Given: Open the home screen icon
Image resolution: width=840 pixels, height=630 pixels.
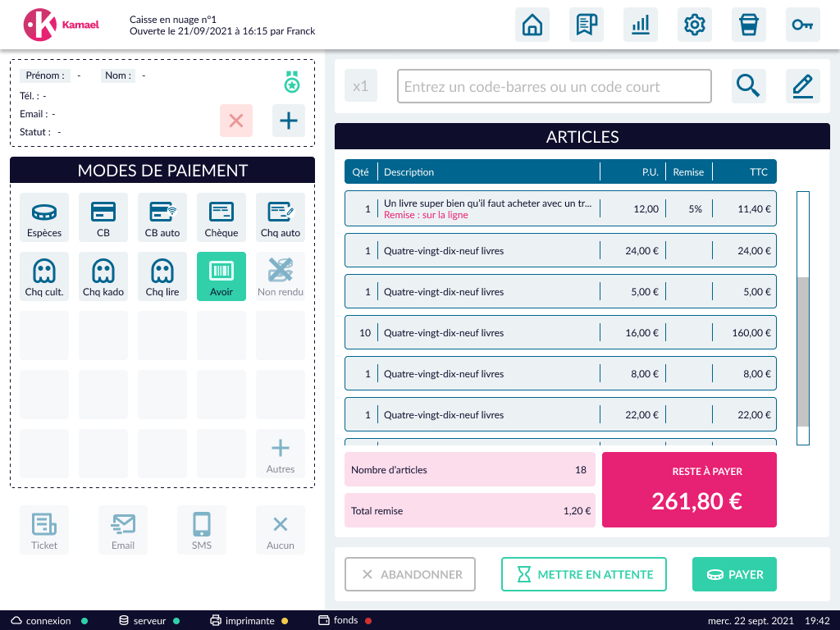Looking at the screenshot, I should pos(532,25).
